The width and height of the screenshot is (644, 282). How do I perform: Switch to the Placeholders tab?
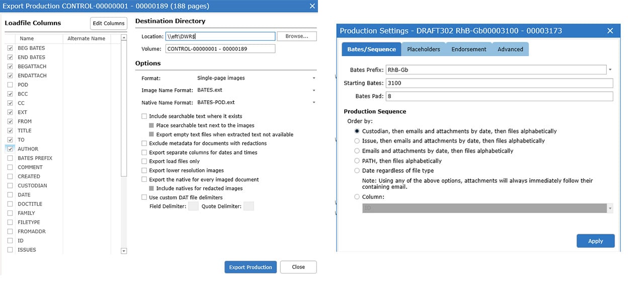click(x=423, y=49)
